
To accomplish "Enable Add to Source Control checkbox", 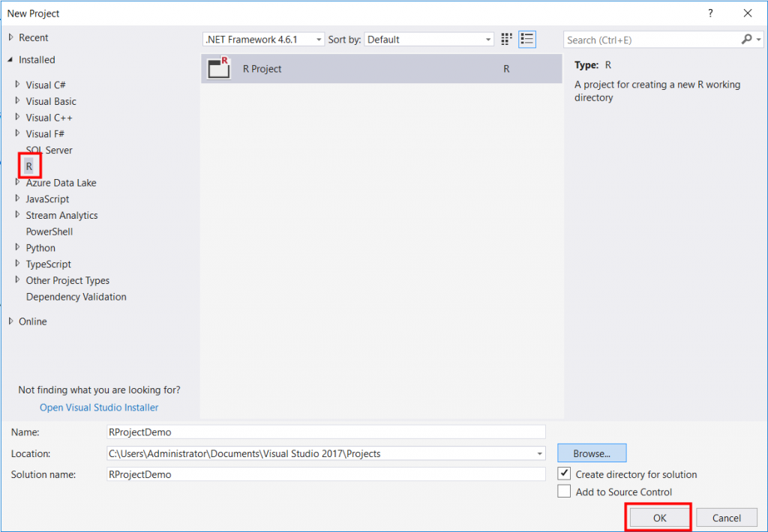I will (x=564, y=491).
